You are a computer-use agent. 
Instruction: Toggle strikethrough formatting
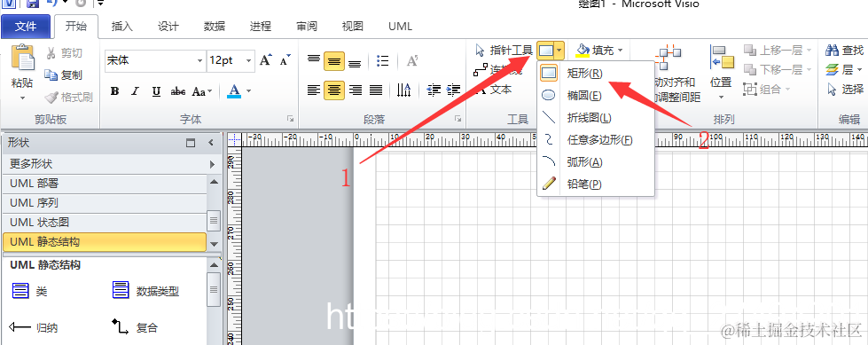point(178,91)
